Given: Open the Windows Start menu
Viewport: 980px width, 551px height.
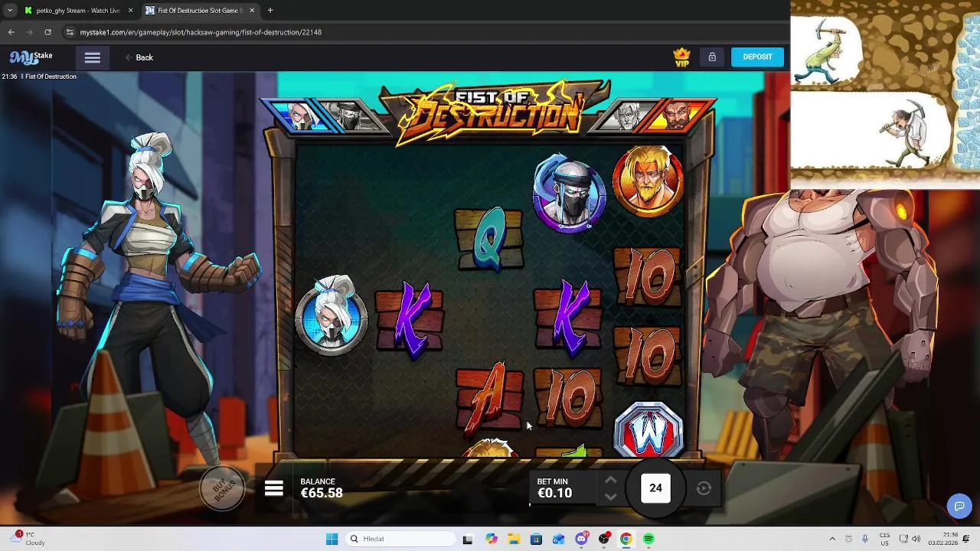Looking at the screenshot, I should 332,539.
